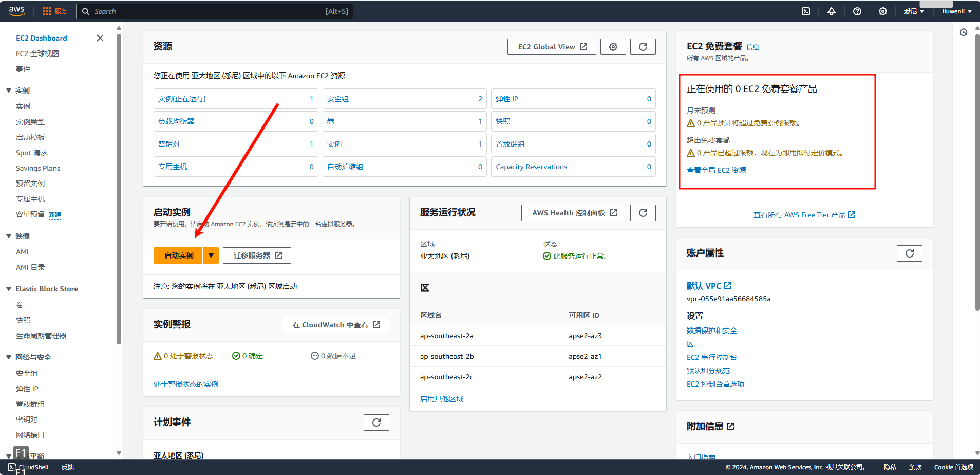Image resolution: width=980 pixels, height=475 pixels.
Task: Collapse the Elastic Block Store section
Action: [9, 289]
